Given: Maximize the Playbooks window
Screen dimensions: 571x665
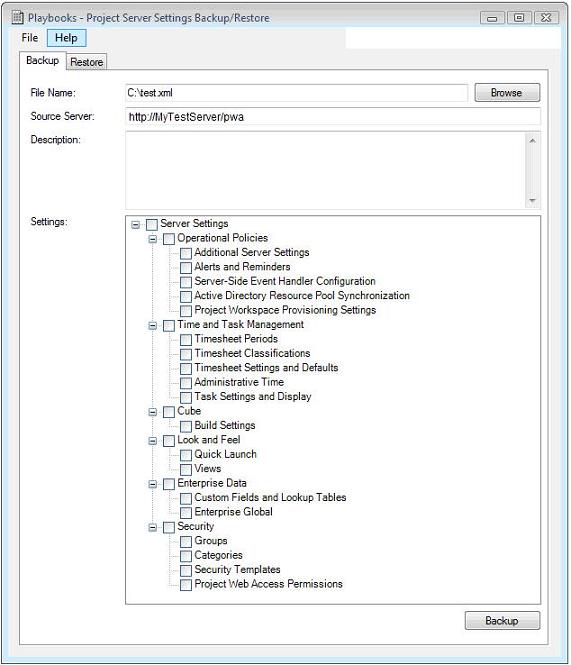Looking at the screenshot, I should coord(519,18).
